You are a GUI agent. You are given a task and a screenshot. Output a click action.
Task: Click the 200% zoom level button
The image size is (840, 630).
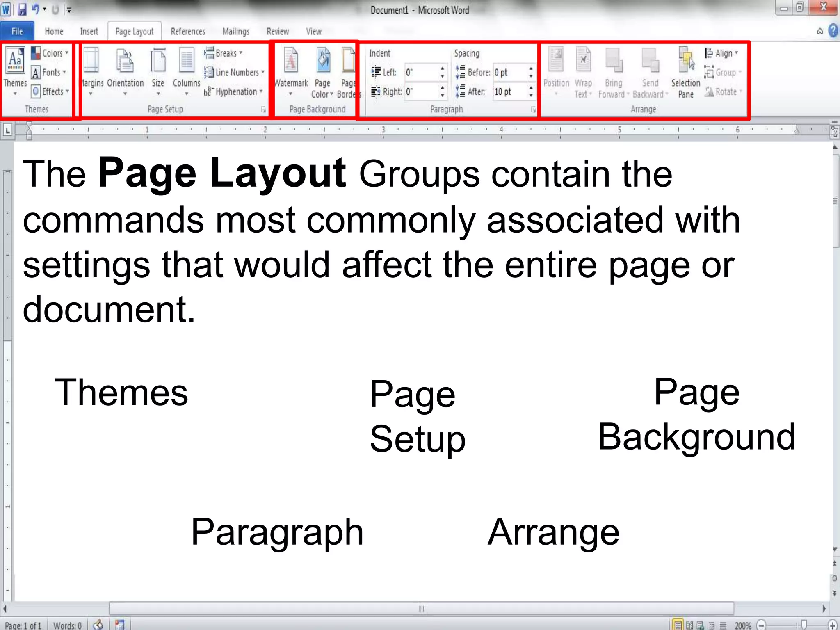tap(743, 625)
